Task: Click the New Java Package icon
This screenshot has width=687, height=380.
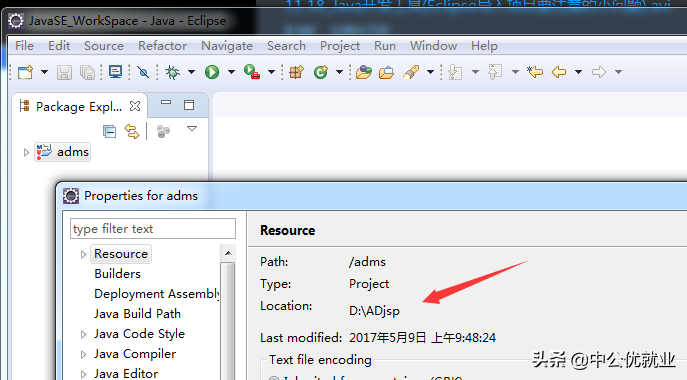Action: click(297, 72)
